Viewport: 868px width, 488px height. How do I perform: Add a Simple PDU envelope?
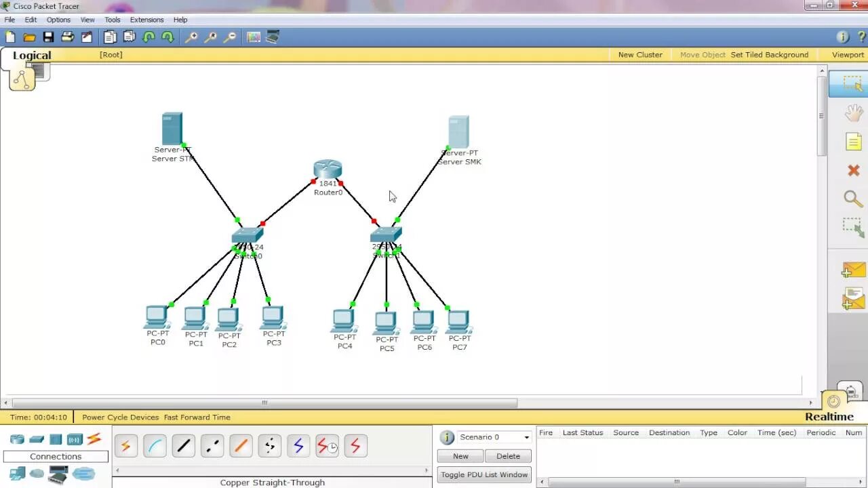[x=853, y=270]
